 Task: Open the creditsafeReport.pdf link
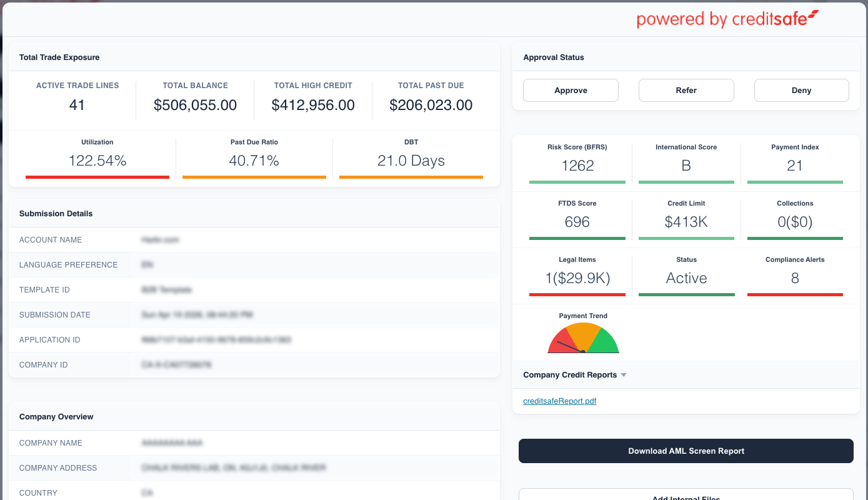click(559, 401)
